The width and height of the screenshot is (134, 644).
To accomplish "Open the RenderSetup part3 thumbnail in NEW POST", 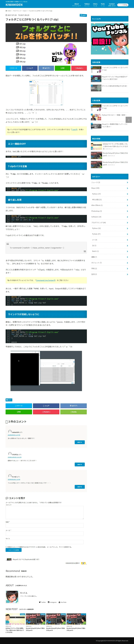I will pyautogui.click(x=76, y=619).
